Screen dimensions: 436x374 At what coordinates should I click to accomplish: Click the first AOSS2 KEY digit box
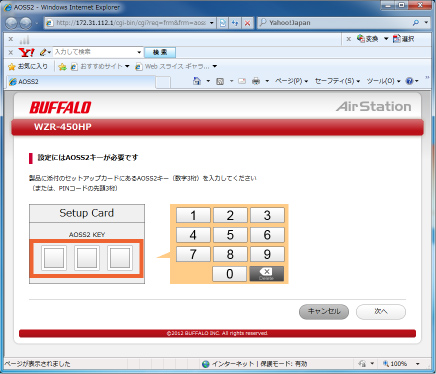coord(54,258)
